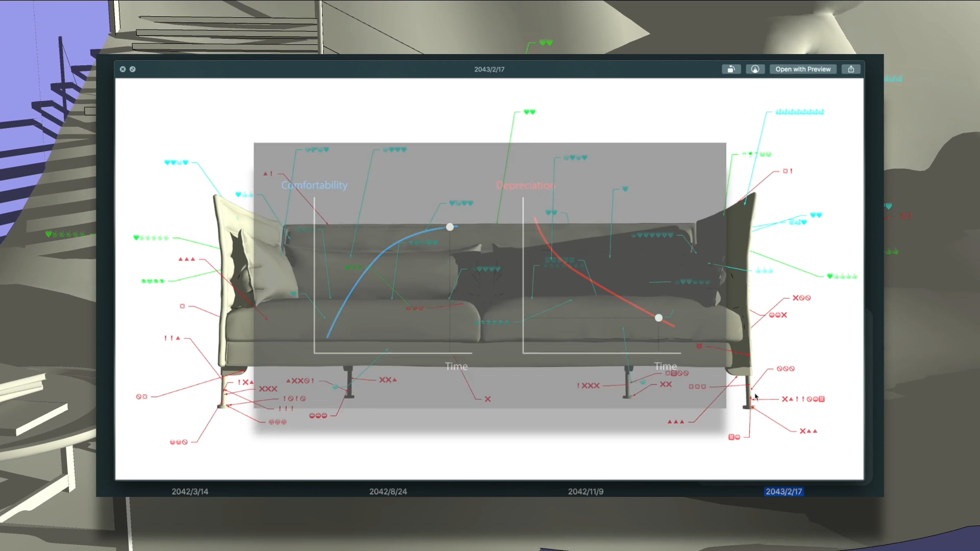Image resolution: width=980 pixels, height=551 pixels.
Task: Click the 2043/2/17 window title text
Action: click(x=489, y=69)
